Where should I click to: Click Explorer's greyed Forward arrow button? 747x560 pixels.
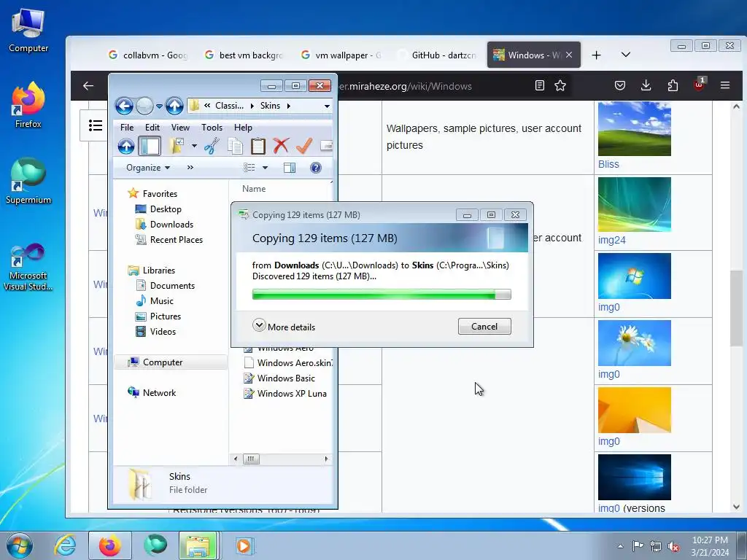[145, 106]
